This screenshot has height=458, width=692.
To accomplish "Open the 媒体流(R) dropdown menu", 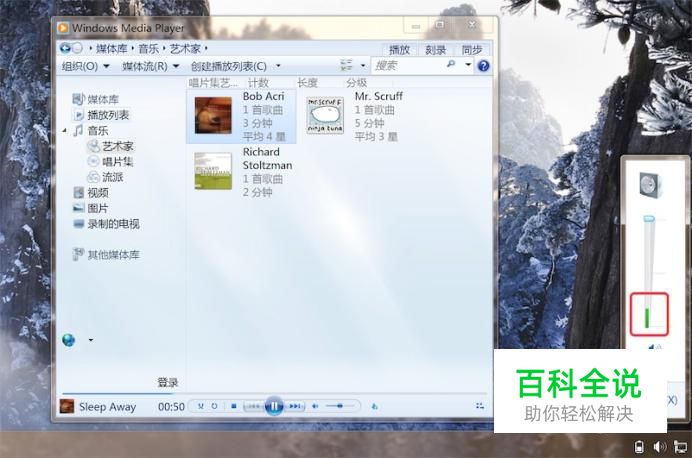I will pyautogui.click(x=150, y=66).
